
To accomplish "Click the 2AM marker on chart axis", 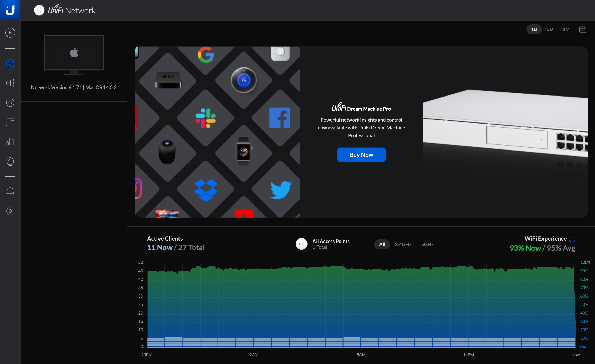I will pyautogui.click(x=254, y=355).
